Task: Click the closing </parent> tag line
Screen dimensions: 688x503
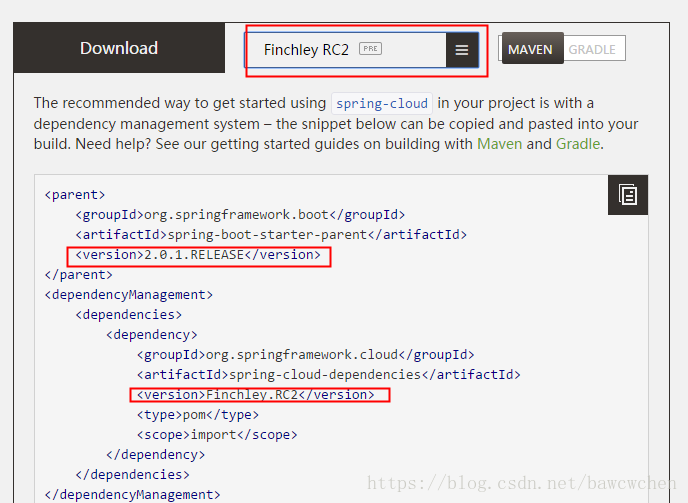Action: [79, 275]
